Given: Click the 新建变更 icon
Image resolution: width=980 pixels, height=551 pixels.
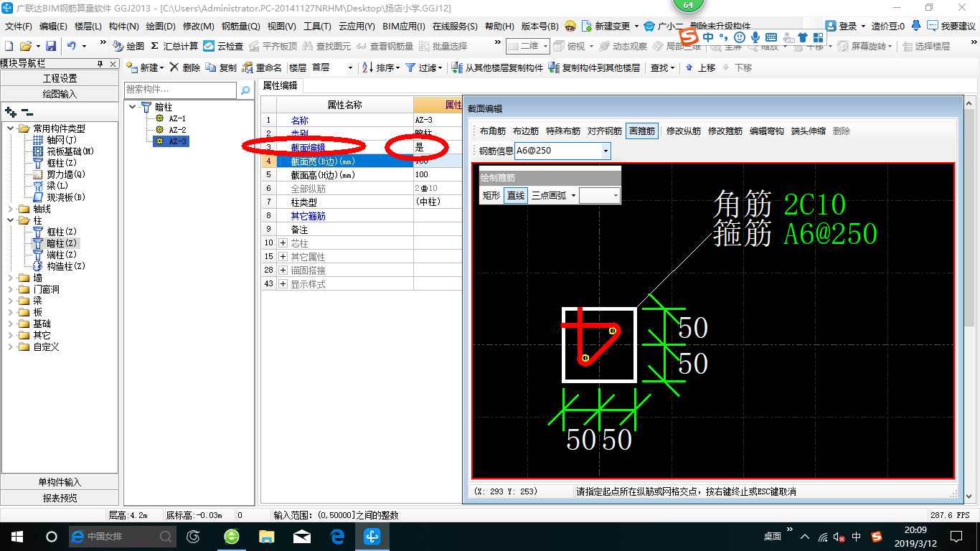Looking at the screenshot, I should pyautogui.click(x=587, y=26).
